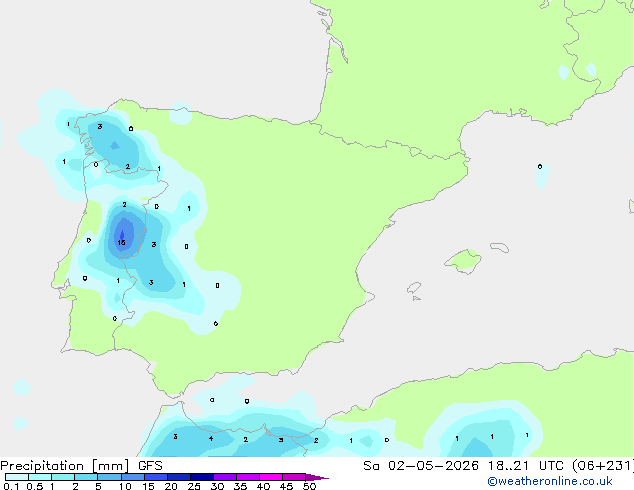Click the legend label '10'

(125, 486)
